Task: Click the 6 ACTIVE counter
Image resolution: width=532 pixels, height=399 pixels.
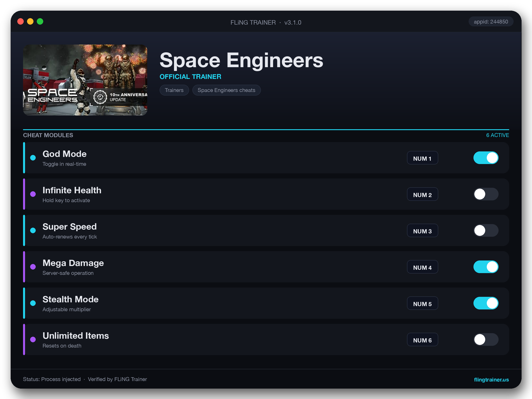Action: click(x=498, y=135)
